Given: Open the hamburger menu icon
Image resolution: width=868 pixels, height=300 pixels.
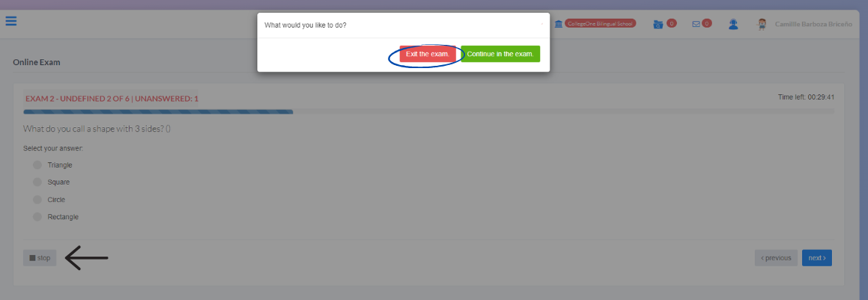Looking at the screenshot, I should click(x=11, y=21).
